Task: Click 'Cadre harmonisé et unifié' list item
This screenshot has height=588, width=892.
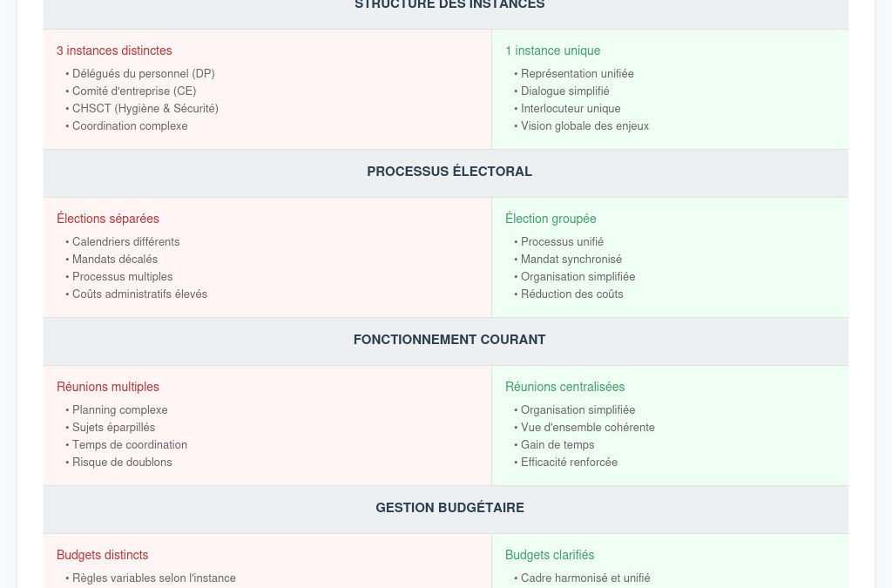Action: pyautogui.click(x=585, y=578)
